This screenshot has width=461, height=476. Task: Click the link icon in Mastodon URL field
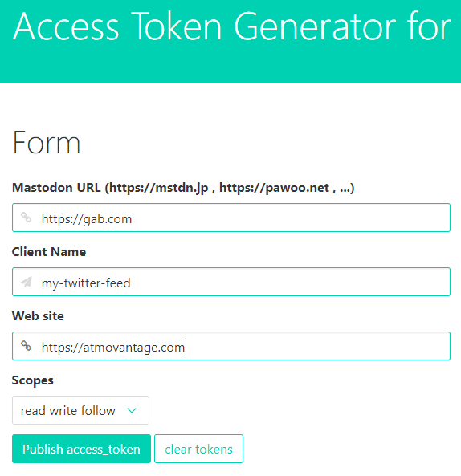[27, 218]
